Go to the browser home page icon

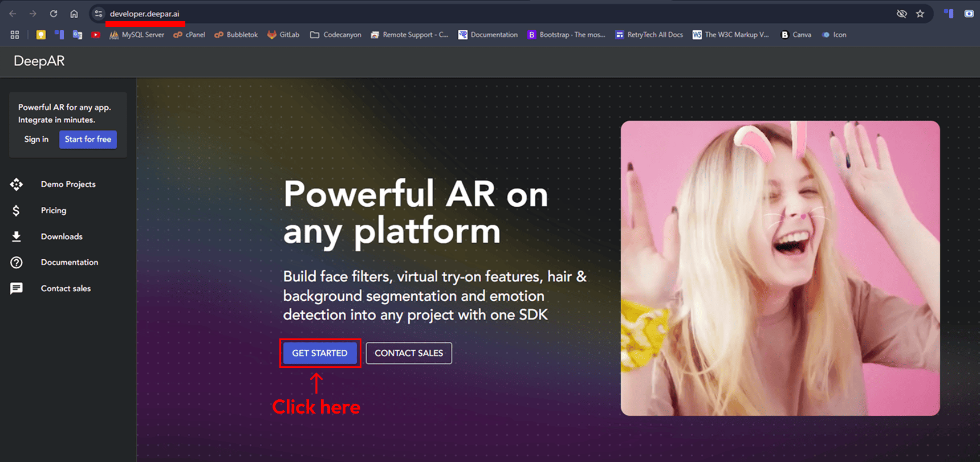(74, 14)
